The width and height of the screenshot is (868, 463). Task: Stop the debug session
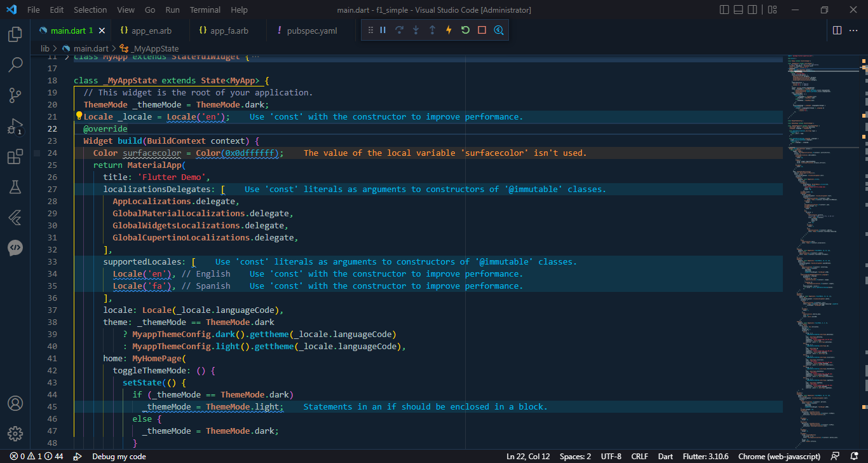(x=482, y=30)
